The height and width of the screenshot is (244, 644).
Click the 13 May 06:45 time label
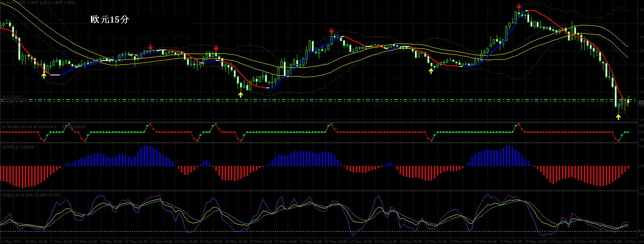point(486,241)
